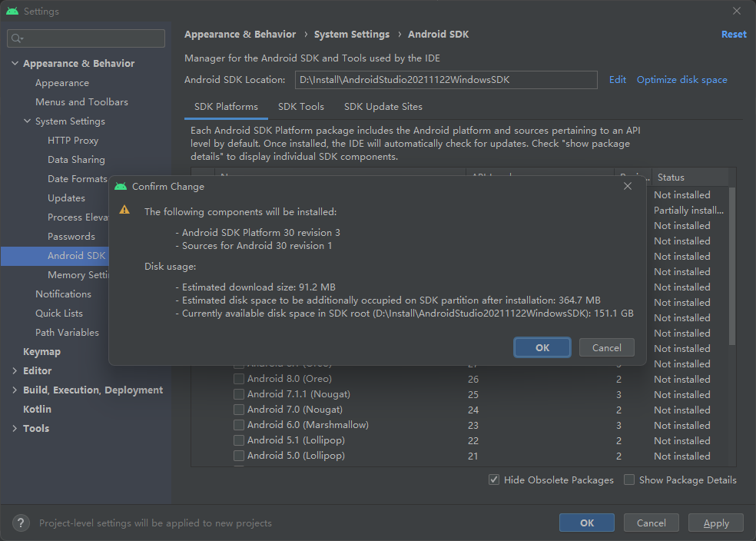Expand the Tools section
Viewport: 756px width, 541px height.
tap(15, 428)
